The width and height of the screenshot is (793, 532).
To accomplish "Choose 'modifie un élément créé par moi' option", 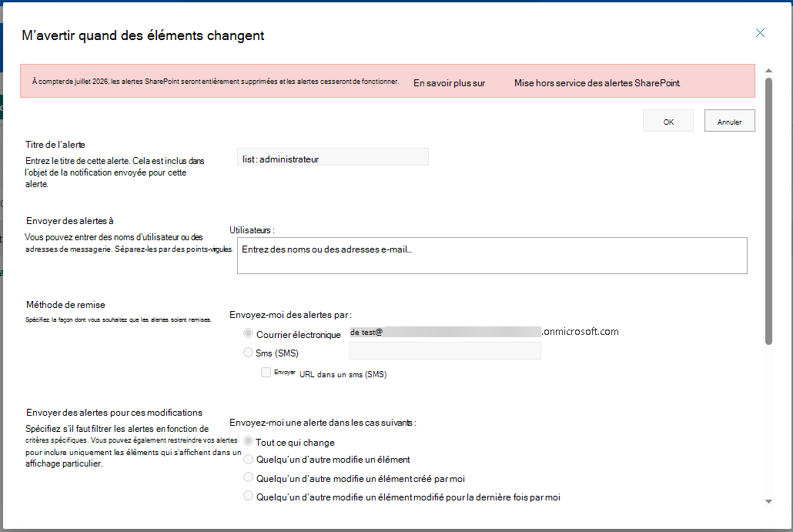I will tap(248, 477).
